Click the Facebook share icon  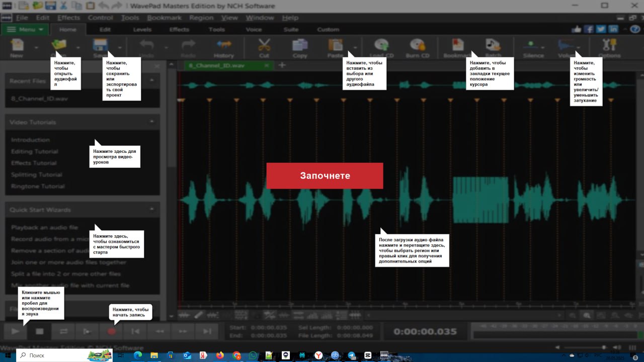[589, 29]
